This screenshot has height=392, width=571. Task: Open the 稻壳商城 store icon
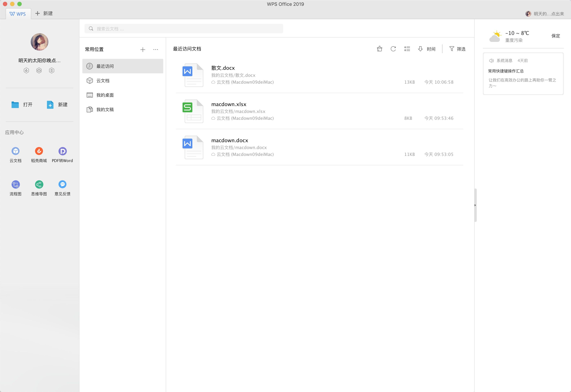tap(39, 151)
